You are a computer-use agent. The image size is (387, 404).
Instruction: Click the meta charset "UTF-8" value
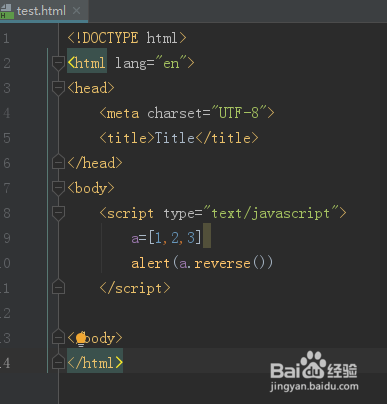coord(239,113)
